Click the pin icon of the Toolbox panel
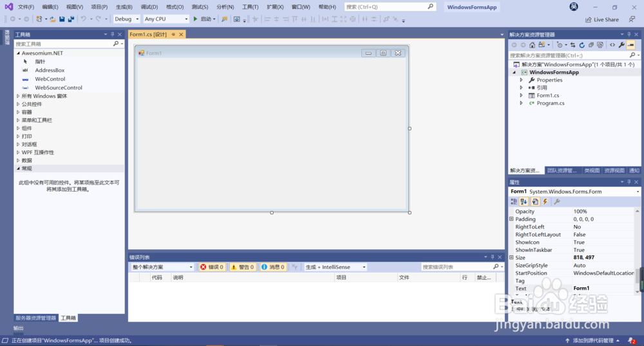 [113, 35]
